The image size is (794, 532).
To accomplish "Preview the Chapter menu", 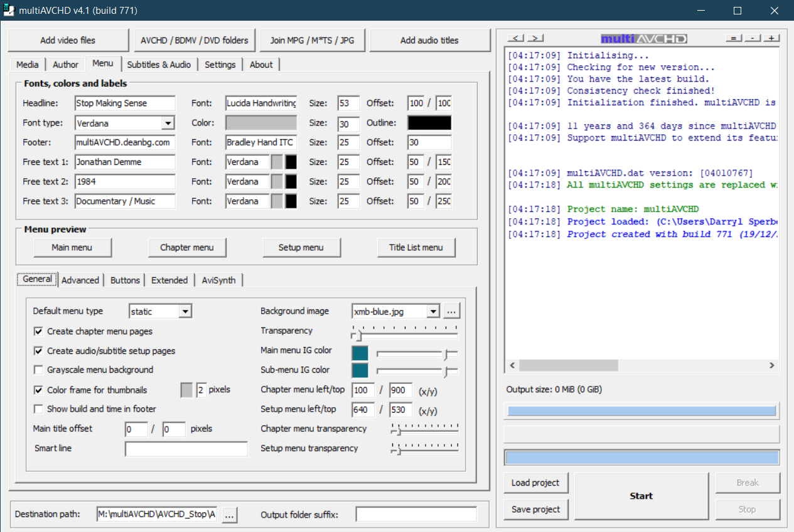I will click(187, 248).
